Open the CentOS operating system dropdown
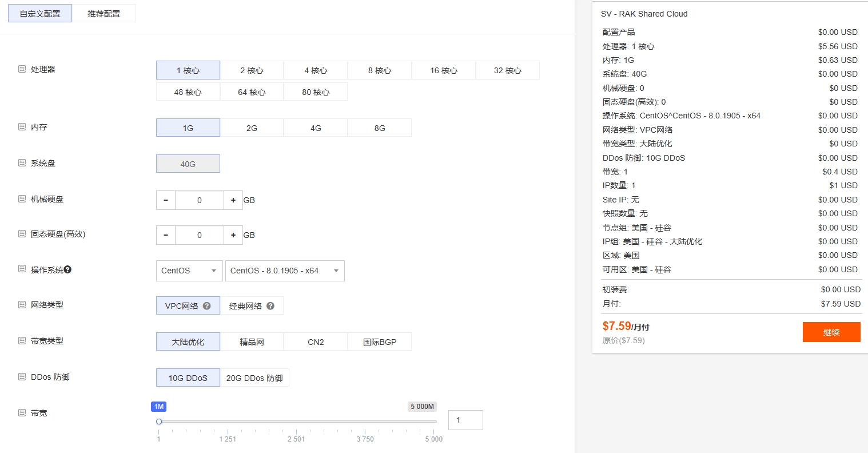Screen dimensions: 868x453 (189, 271)
